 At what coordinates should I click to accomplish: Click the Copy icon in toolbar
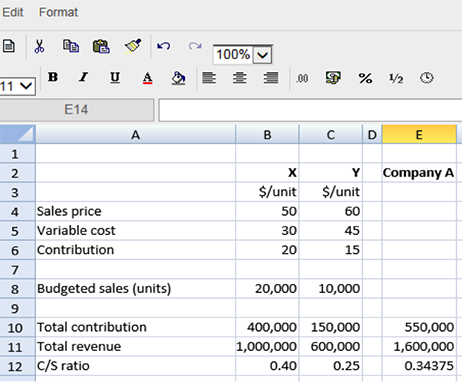(71, 46)
